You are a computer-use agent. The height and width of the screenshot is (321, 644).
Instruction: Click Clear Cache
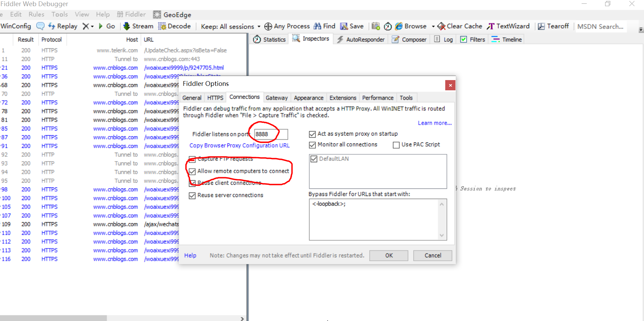tap(460, 26)
